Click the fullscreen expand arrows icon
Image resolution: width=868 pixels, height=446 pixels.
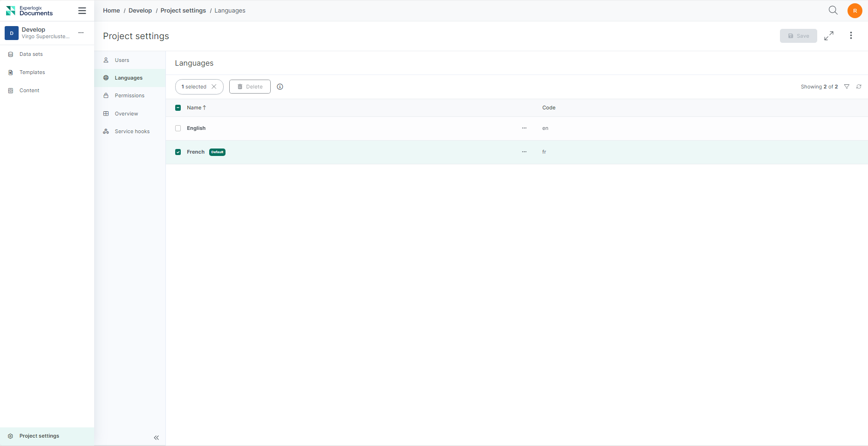coord(829,36)
